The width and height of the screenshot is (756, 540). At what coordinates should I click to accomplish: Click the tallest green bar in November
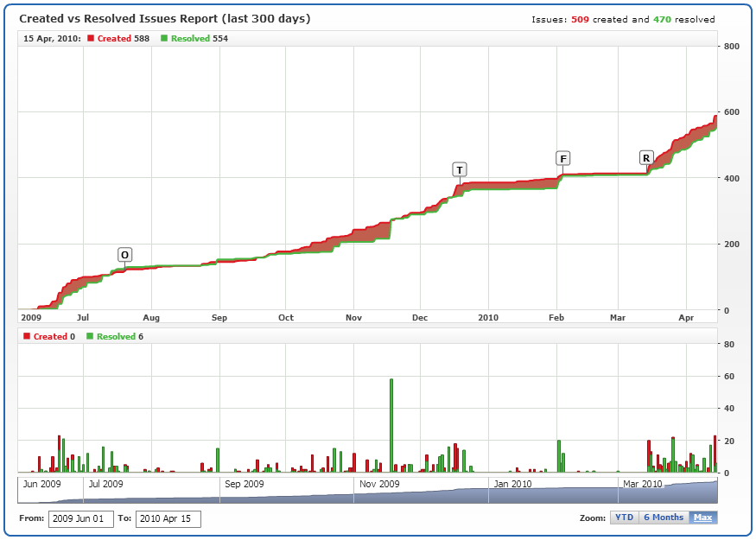click(x=391, y=425)
